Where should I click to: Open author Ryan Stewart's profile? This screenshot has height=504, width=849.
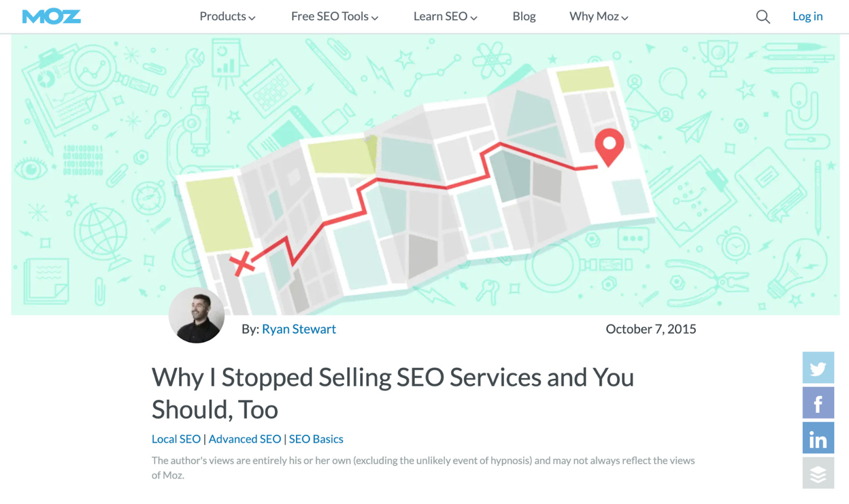pyautogui.click(x=299, y=329)
